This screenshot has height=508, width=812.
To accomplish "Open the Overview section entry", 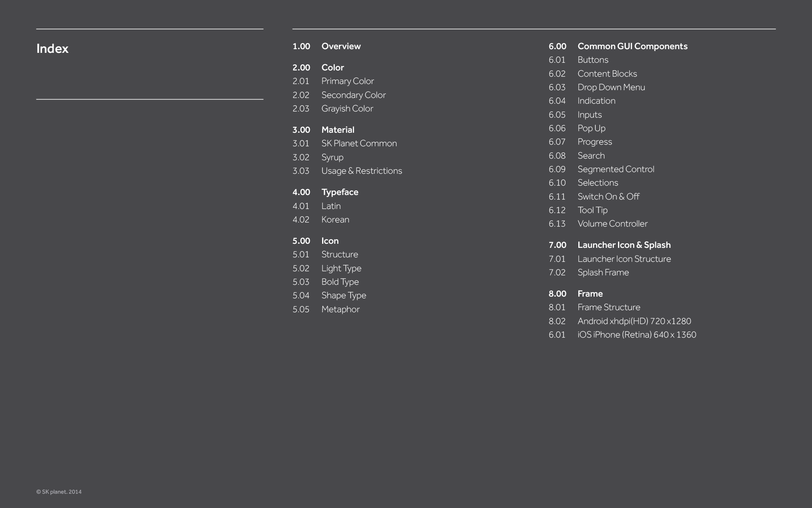I will (341, 46).
